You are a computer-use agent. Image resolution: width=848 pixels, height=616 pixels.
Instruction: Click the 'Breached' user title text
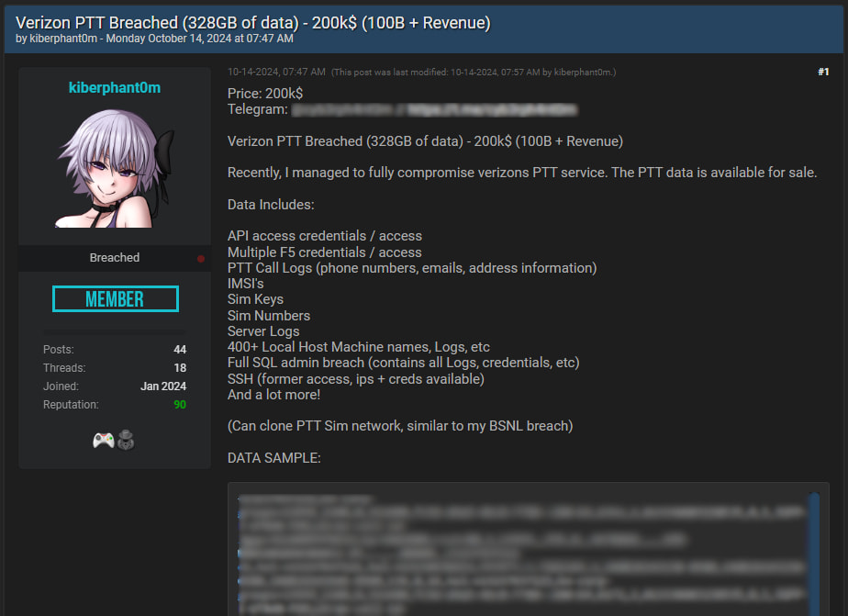[115, 257]
